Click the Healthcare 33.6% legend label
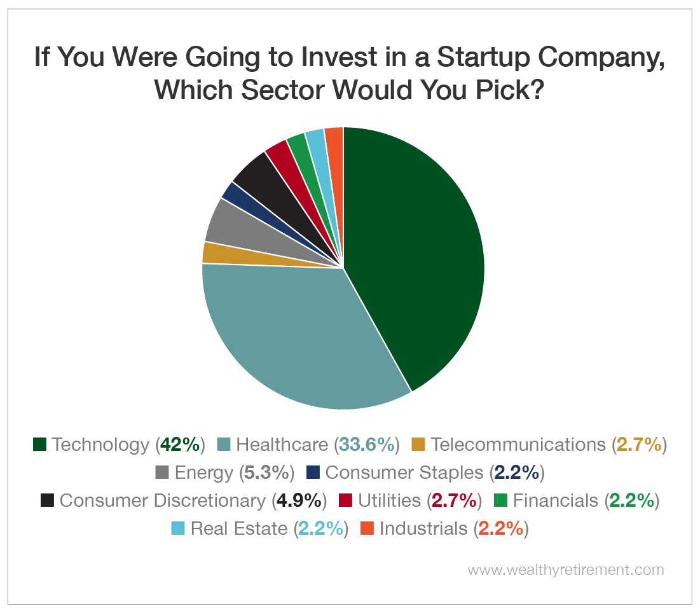Screen dimensions: 700x613 point(317,444)
